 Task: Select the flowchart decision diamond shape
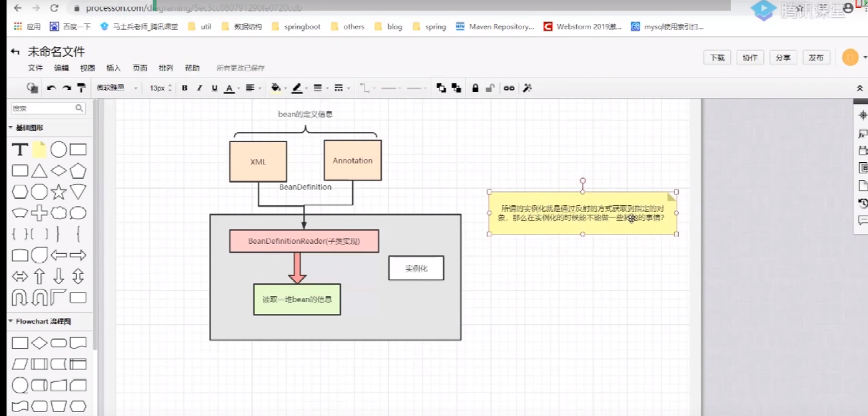39,343
